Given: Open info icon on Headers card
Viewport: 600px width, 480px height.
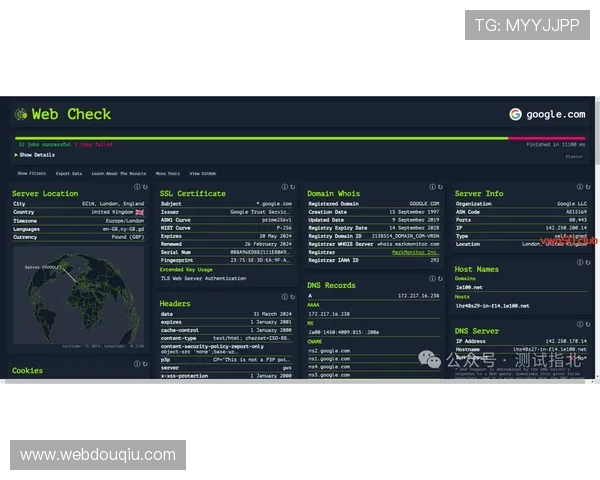Looking at the screenshot, I should point(284,297).
